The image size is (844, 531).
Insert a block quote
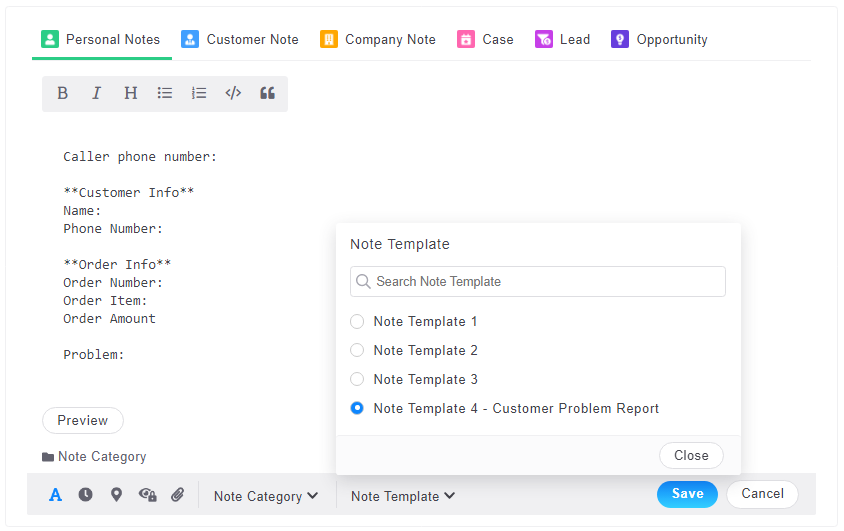coord(267,93)
